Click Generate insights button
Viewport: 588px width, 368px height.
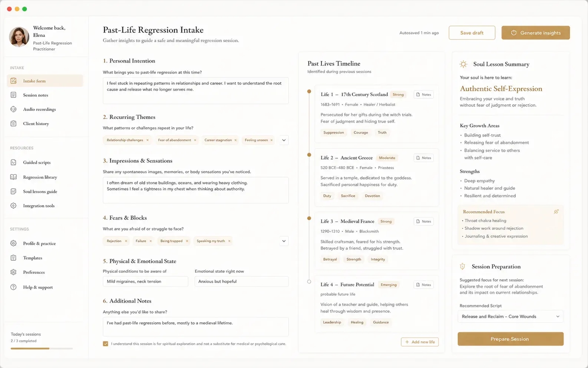pyautogui.click(x=535, y=33)
